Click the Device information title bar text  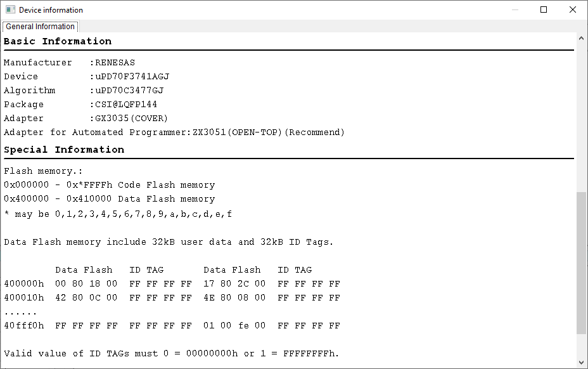[x=51, y=10]
